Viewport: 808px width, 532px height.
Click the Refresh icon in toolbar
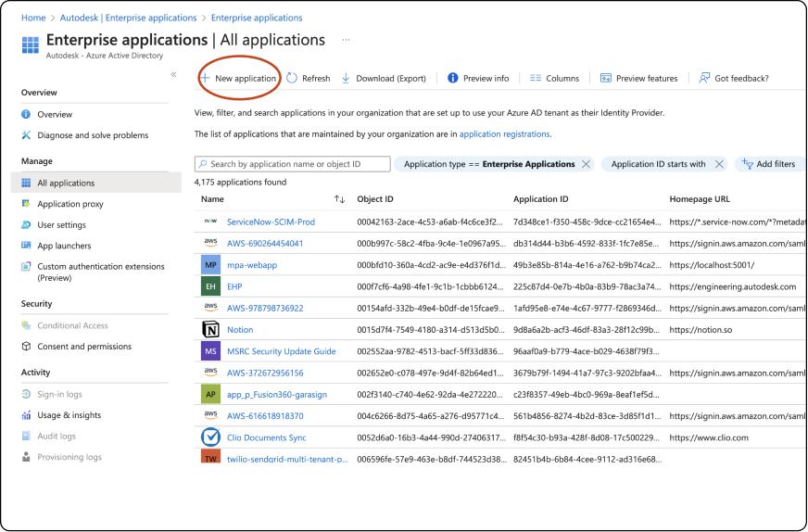tap(292, 79)
